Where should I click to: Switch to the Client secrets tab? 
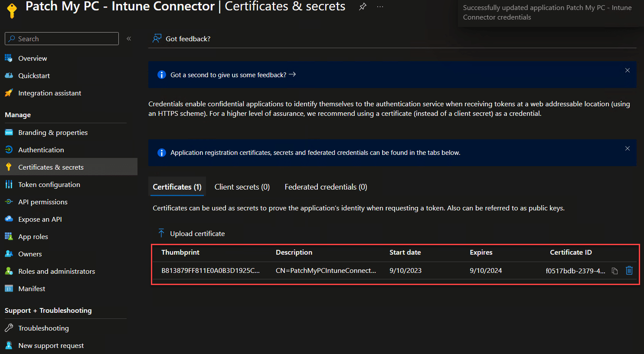point(242,187)
